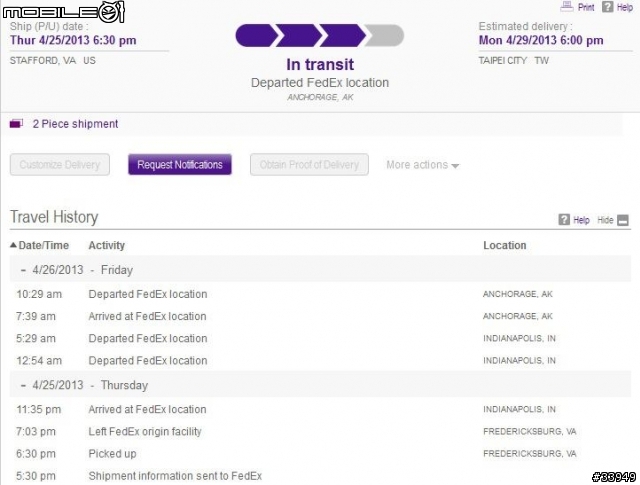Open the 2 Piece shipment link
Image resolution: width=640 pixels, height=485 pixels.
(76, 124)
